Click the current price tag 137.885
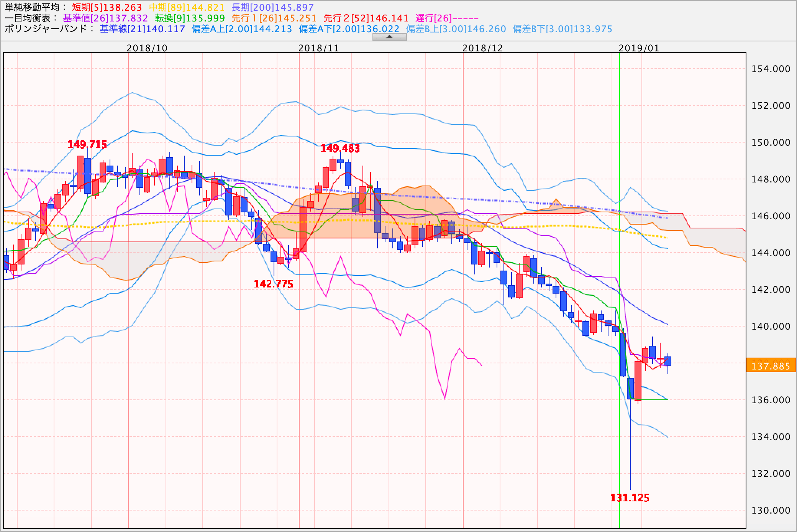797x532 pixels. (x=771, y=365)
